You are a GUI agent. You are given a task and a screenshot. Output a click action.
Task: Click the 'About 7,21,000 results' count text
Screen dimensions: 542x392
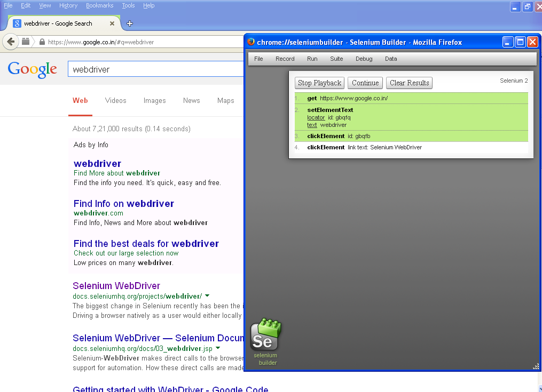(x=131, y=129)
